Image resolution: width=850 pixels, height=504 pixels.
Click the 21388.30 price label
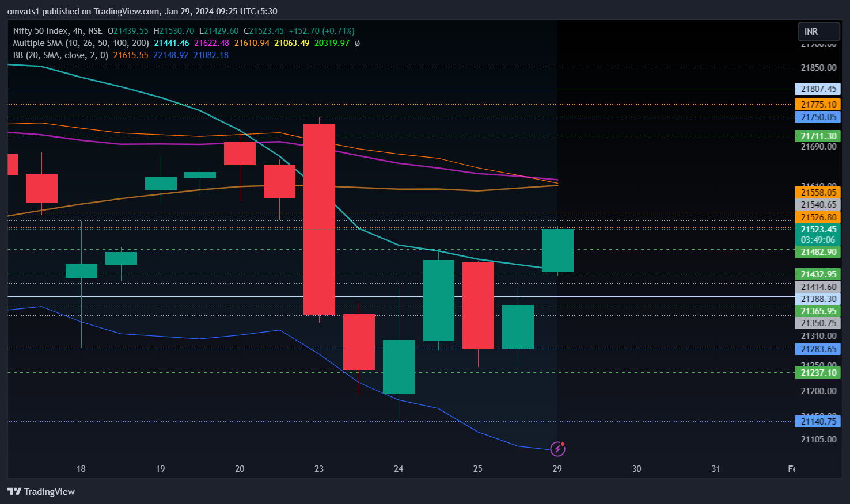818,299
